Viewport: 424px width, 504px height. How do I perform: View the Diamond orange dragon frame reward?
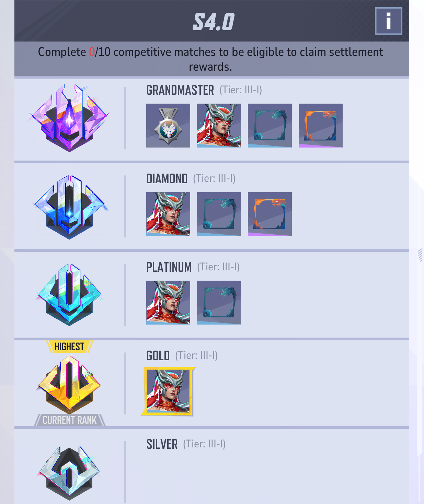[270, 214]
